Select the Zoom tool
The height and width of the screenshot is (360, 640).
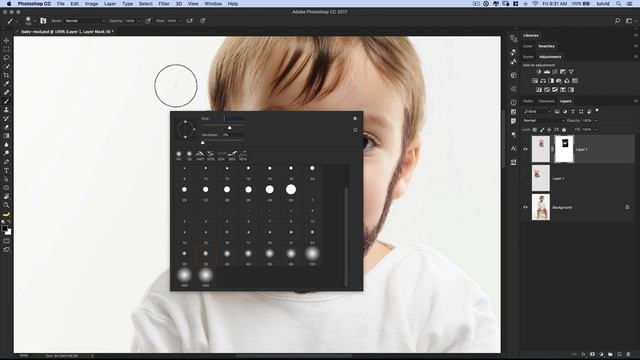point(6,205)
